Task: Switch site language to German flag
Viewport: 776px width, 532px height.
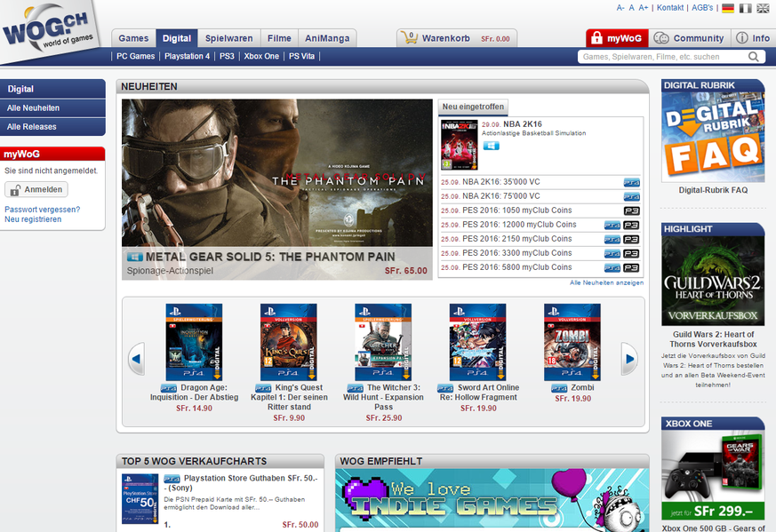Action: 728,8
